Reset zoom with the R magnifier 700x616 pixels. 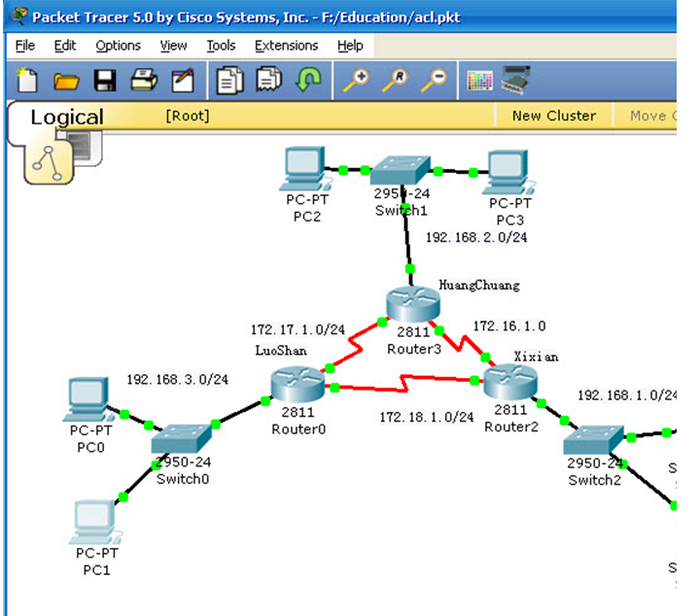395,81
